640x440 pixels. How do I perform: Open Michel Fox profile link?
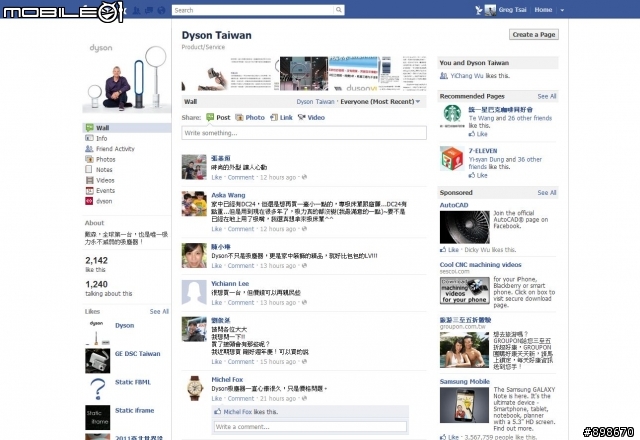coord(227,380)
